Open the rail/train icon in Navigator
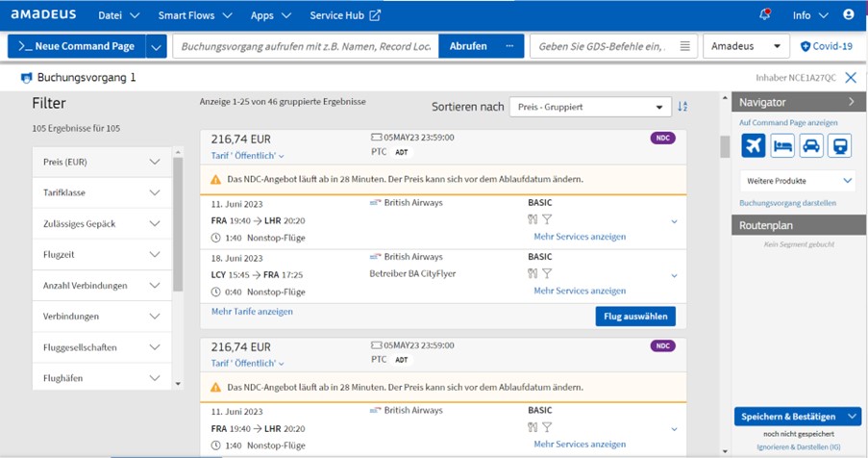Viewport: 868px width, 458px height. tap(840, 146)
